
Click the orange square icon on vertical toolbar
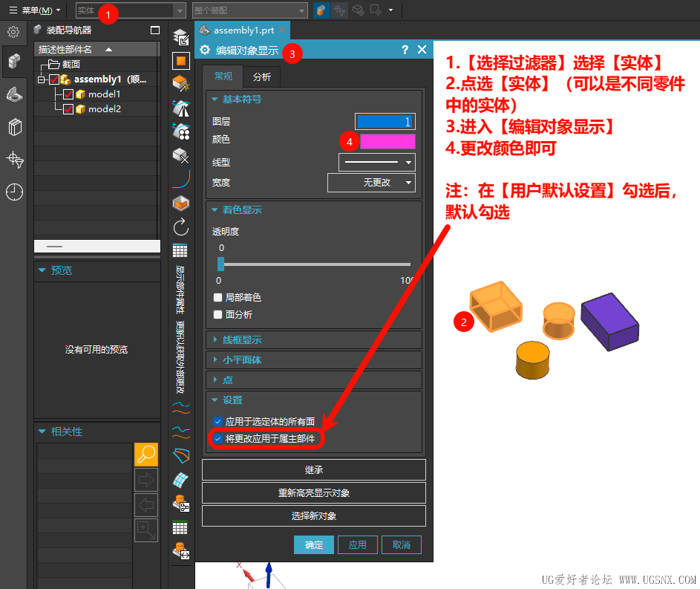[181, 61]
